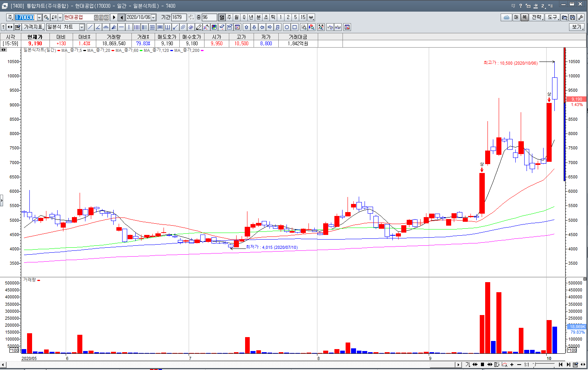Jump to first bar with skip-start icon

pyautogui.click(x=561, y=365)
